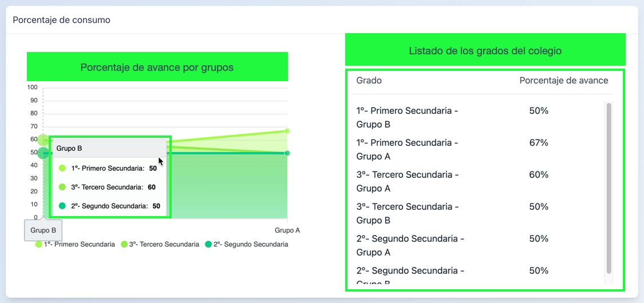Toggle the 1º- Primero Secundaria legend marker
The image size is (644, 303).
click(x=39, y=244)
